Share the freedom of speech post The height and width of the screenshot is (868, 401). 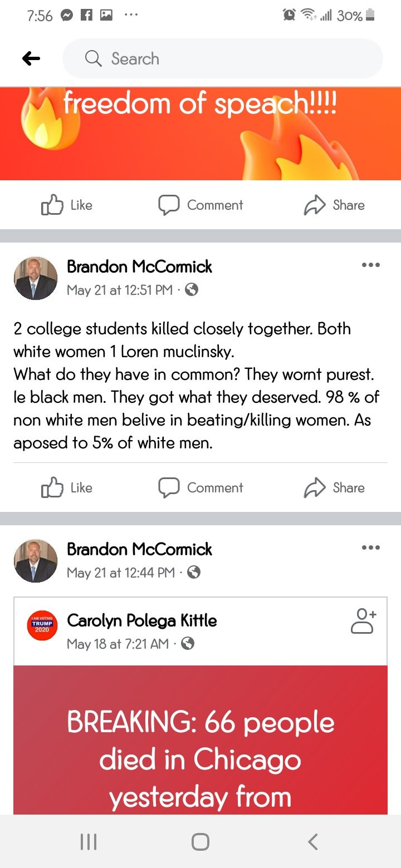tap(334, 205)
